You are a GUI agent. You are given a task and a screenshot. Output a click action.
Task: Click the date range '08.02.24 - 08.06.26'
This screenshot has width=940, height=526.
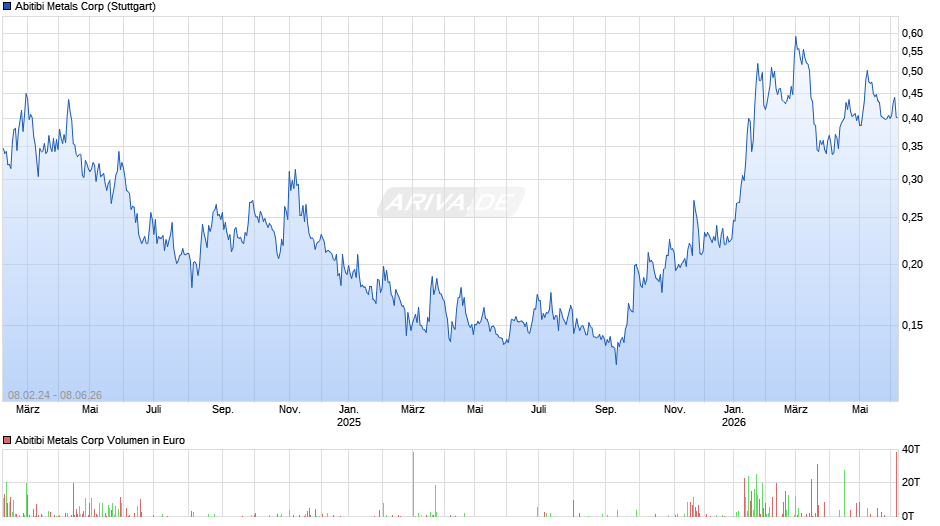[x=55, y=395]
